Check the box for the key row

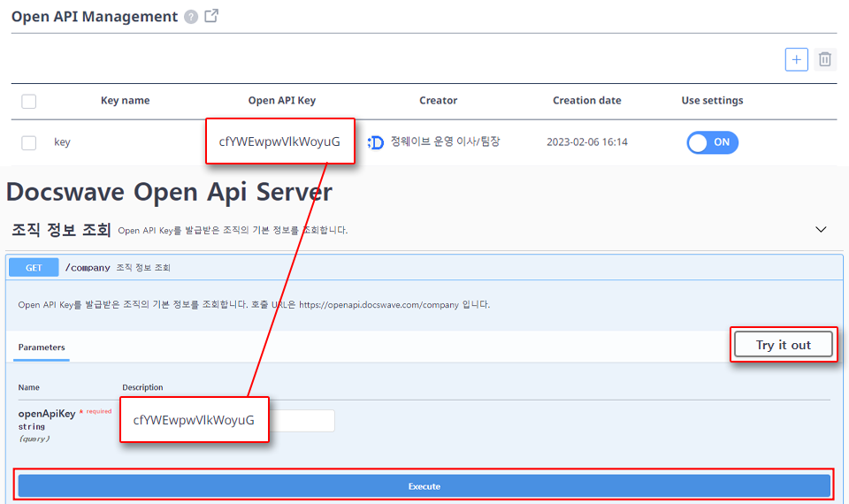click(28, 143)
